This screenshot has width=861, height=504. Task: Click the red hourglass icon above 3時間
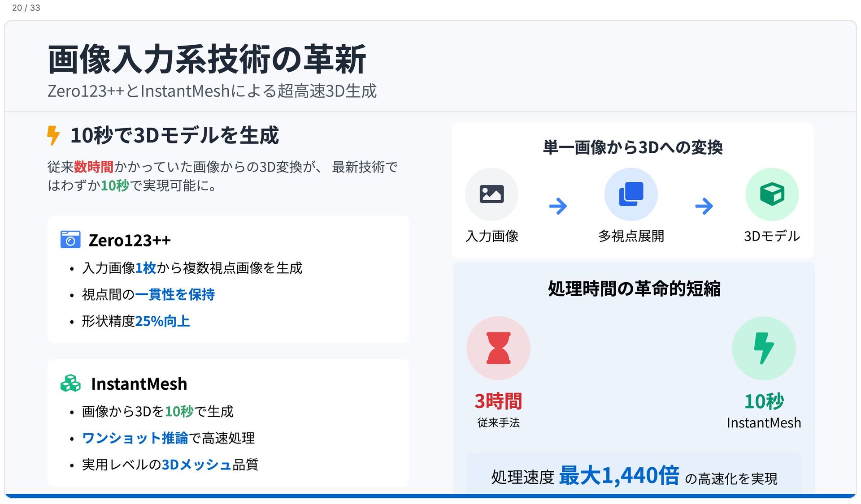click(498, 348)
